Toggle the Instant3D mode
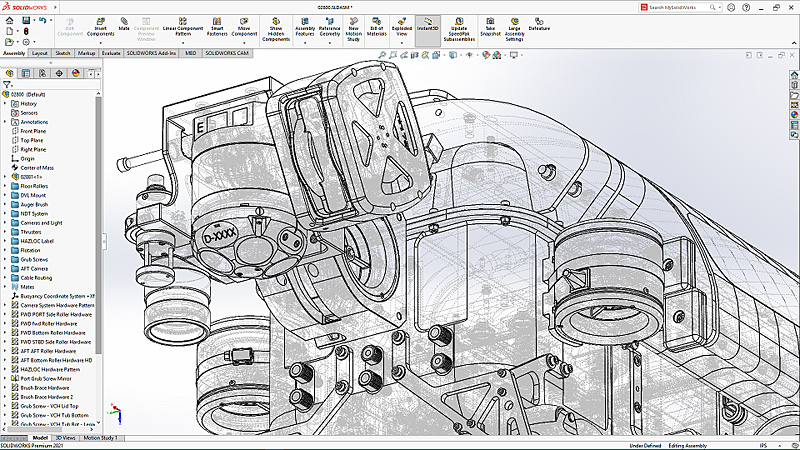The height and width of the screenshot is (450, 800). 428,24
